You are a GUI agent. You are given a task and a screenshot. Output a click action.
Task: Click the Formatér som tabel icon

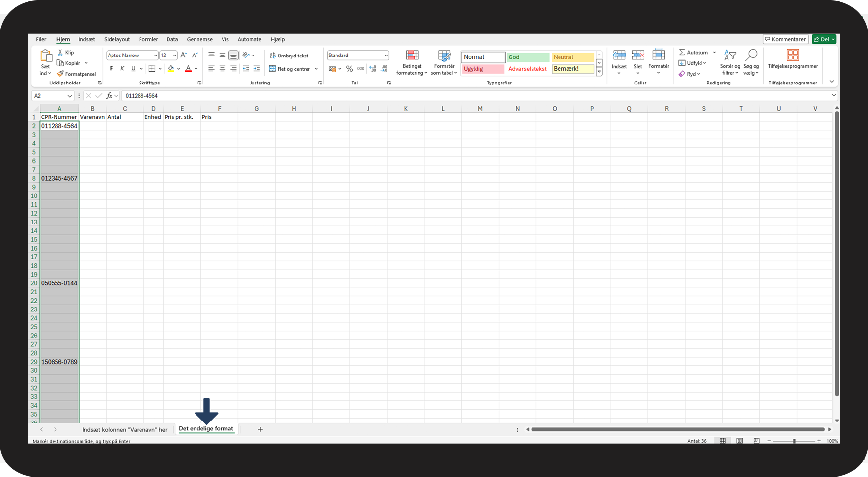[444, 56]
